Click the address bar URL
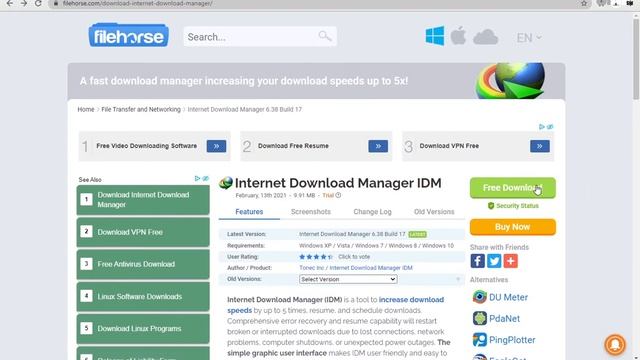 [x=138, y=3]
